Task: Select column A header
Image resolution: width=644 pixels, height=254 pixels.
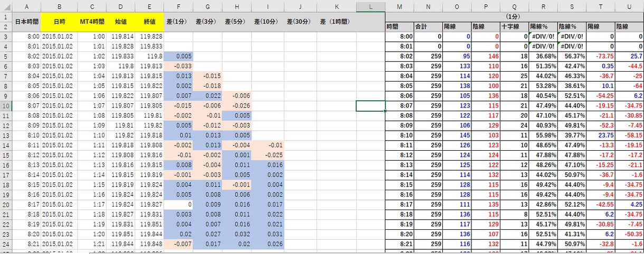Action: click(x=27, y=6)
